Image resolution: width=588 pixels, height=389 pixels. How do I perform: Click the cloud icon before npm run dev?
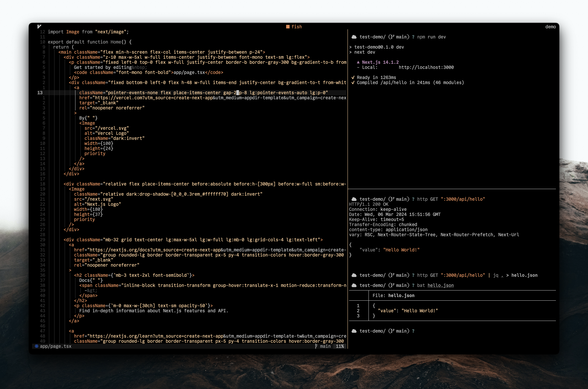click(354, 37)
